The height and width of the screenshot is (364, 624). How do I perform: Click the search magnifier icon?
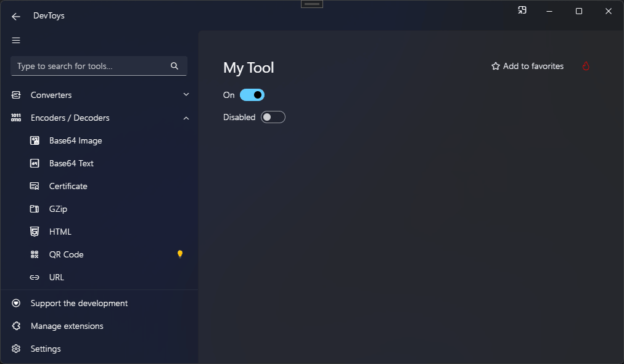coord(174,66)
